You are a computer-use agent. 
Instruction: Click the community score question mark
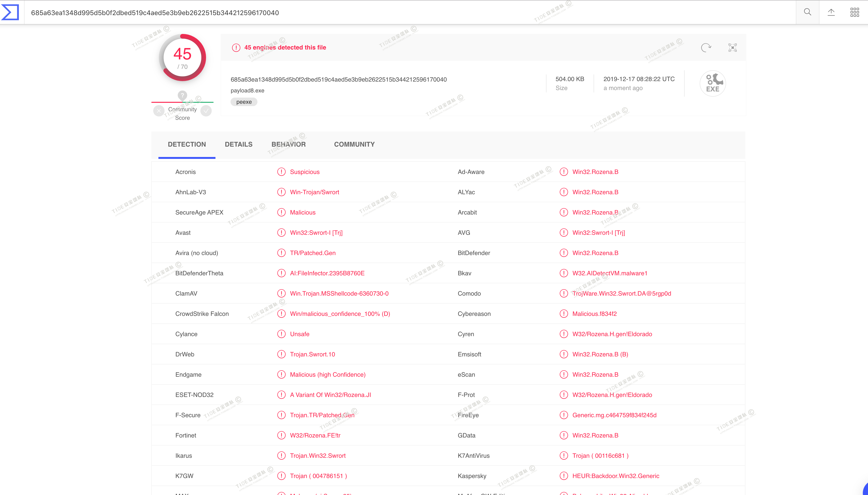pyautogui.click(x=182, y=95)
